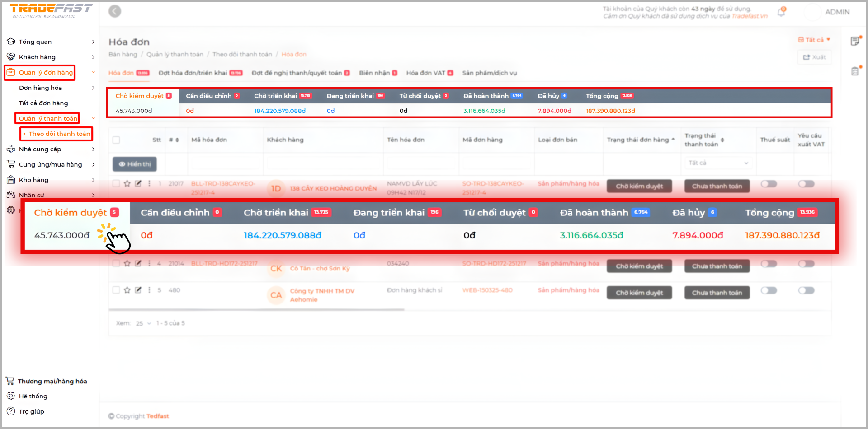Click the Trợ giúp help icon
Image resolution: width=868 pixels, height=429 pixels.
(x=11, y=411)
